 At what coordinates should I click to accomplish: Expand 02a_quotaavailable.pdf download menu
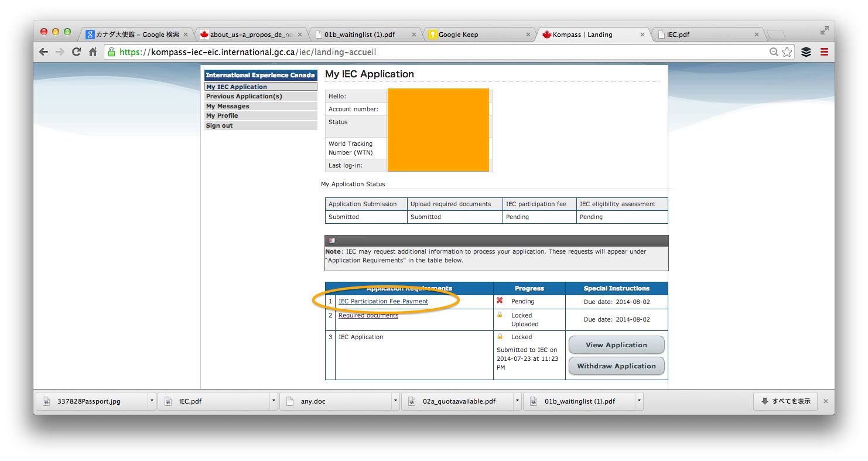click(x=518, y=401)
